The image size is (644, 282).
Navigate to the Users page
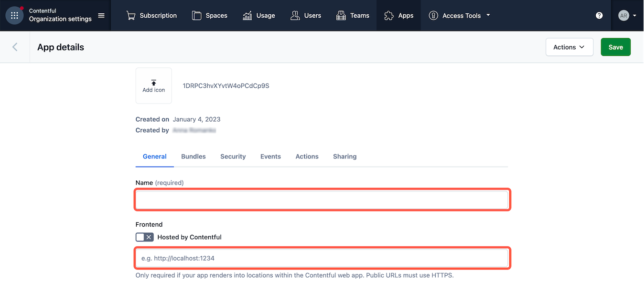306,15
